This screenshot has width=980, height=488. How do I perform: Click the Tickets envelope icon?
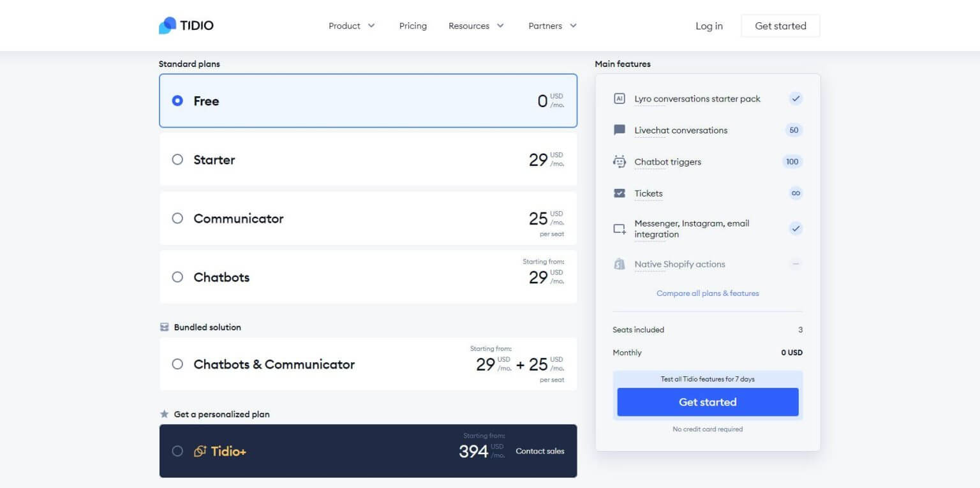pos(619,193)
